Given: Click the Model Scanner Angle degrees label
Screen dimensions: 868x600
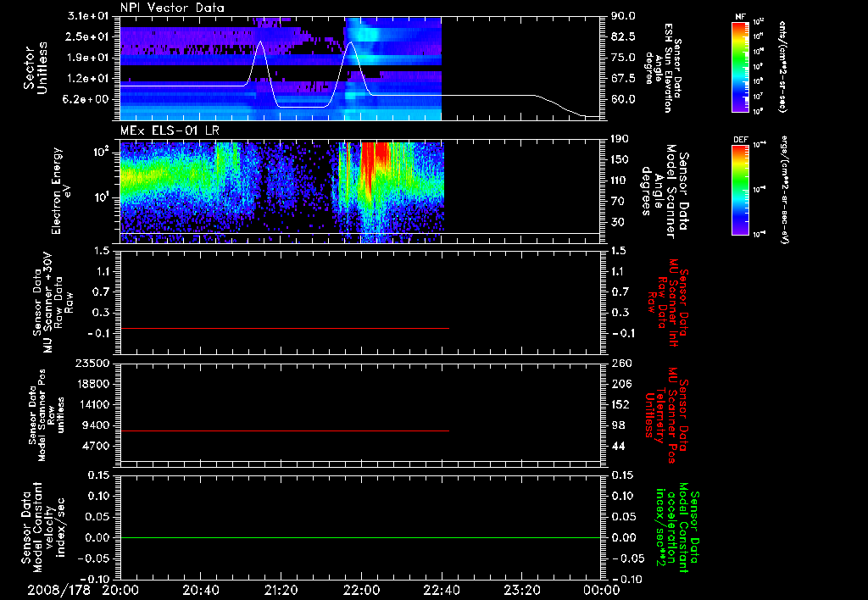Looking at the screenshot, I should coord(665,191).
